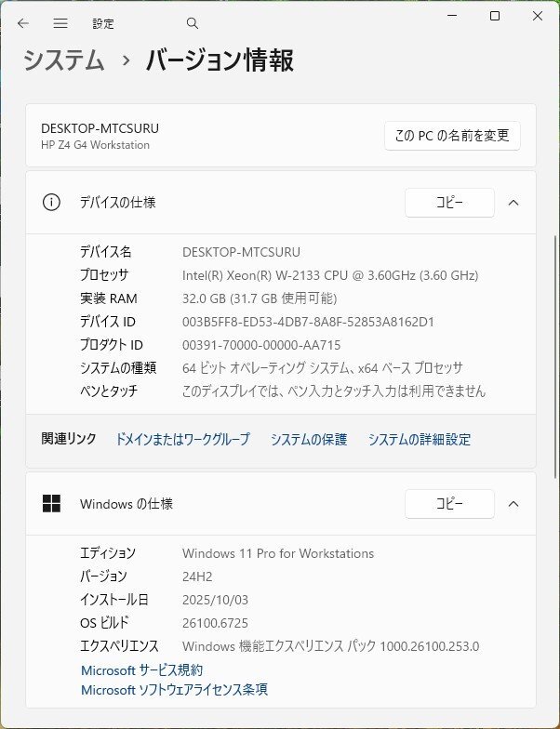The height and width of the screenshot is (729, 560).
Task: Click the 実装 RAM label
Action: (108, 298)
